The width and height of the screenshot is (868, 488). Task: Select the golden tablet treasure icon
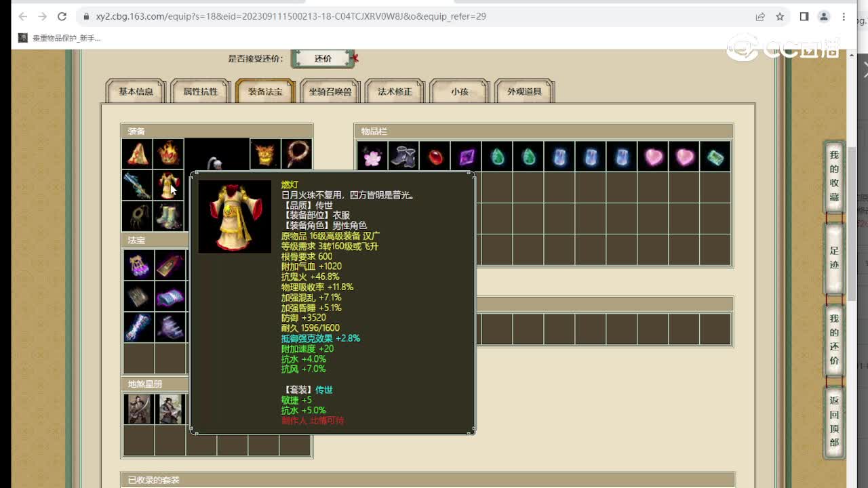170,265
